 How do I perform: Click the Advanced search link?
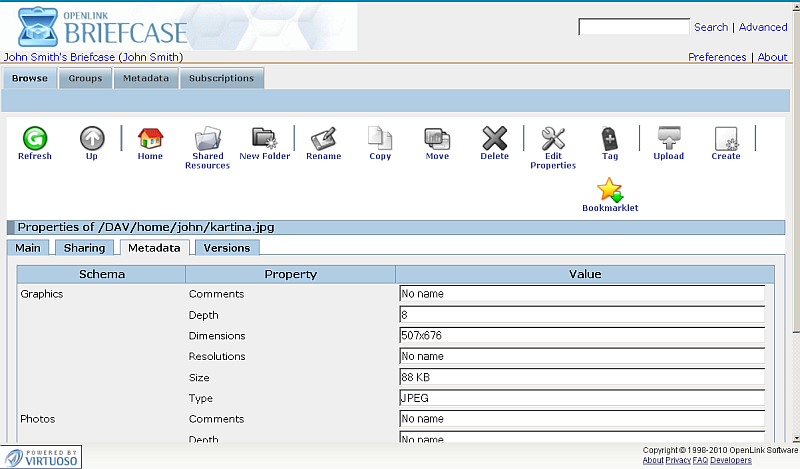click(x=763, y=27)
